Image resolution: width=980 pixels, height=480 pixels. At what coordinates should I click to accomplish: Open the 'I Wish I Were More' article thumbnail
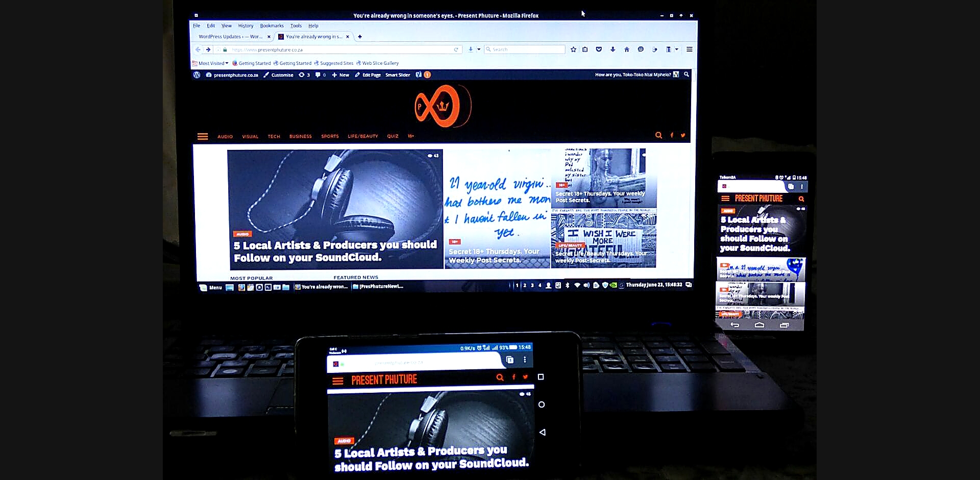(x=603, y=240)
